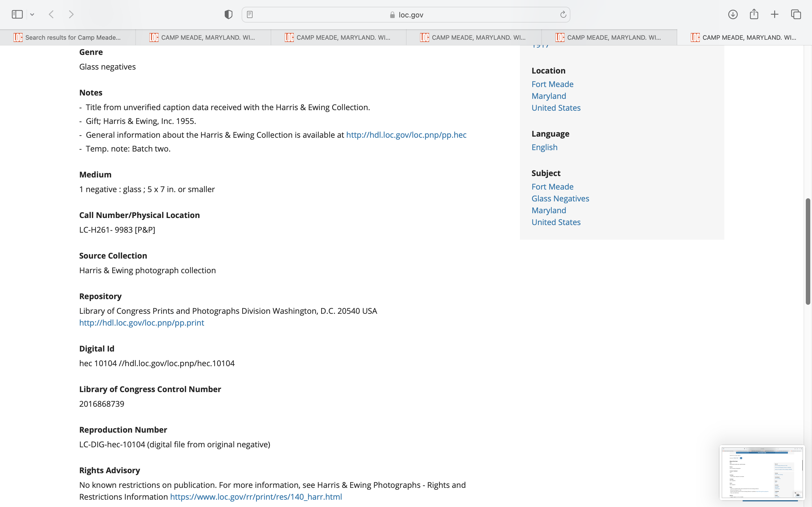Open the Glass Negatives subject link

[560, 199]
